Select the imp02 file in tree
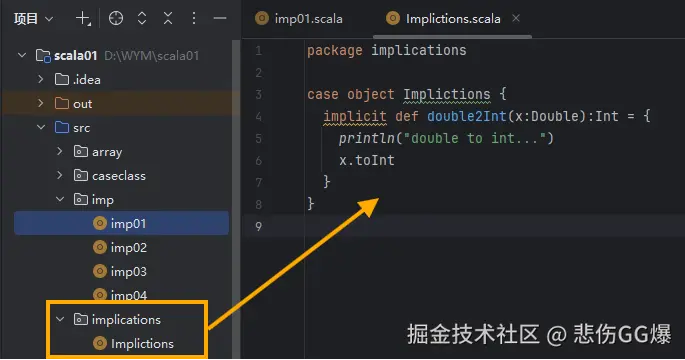Viewport: 685px width, 360px height. tap(129, 247)
